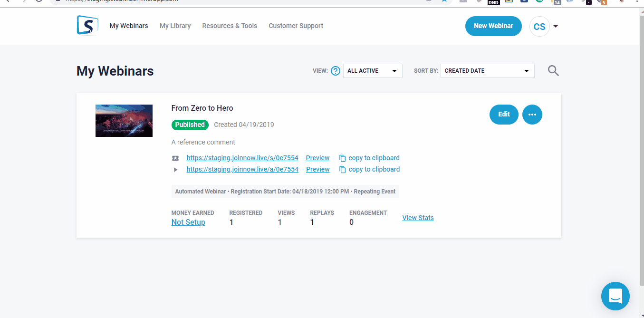Image resolution: width=644 pixels, height=318 pixels.
Task: Click the A reference comment text
Action: coord(203,142)
